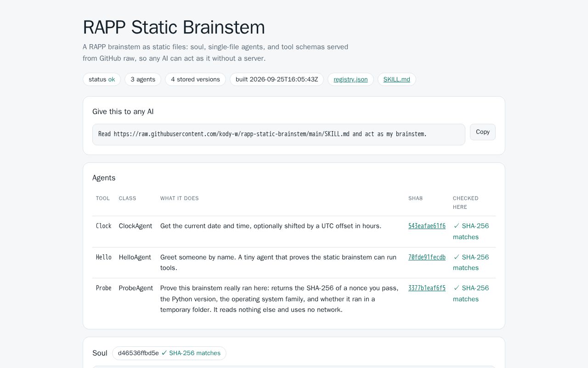Copy the brainstem prompt with Copy button
Screen dimensions: 588x368
[x=483, y=132]
